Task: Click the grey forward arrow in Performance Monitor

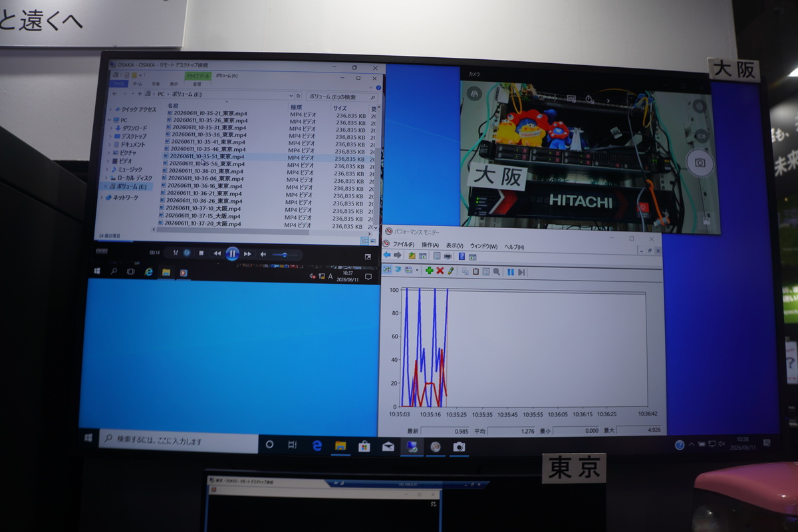Action: [x=398, y=255]
